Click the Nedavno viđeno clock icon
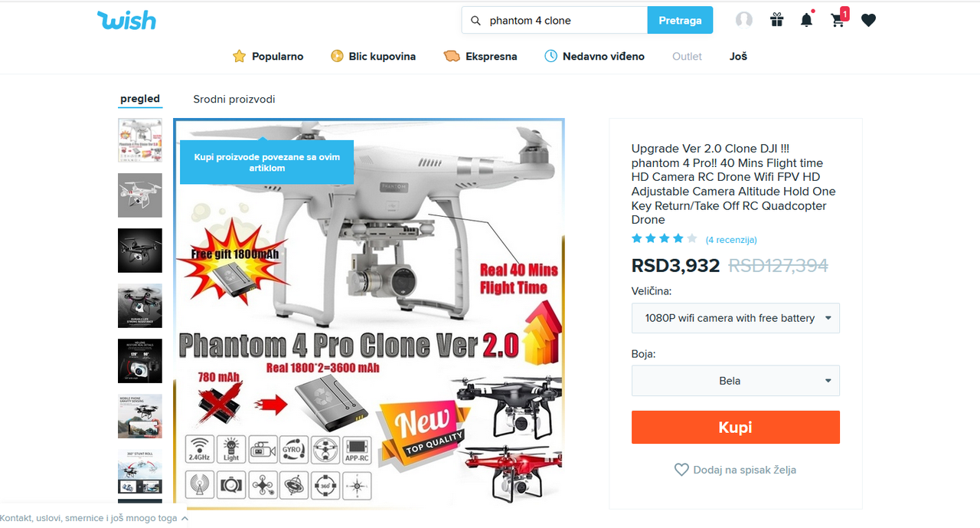Viewport: 980px width, 528px height. coord(550,56)
